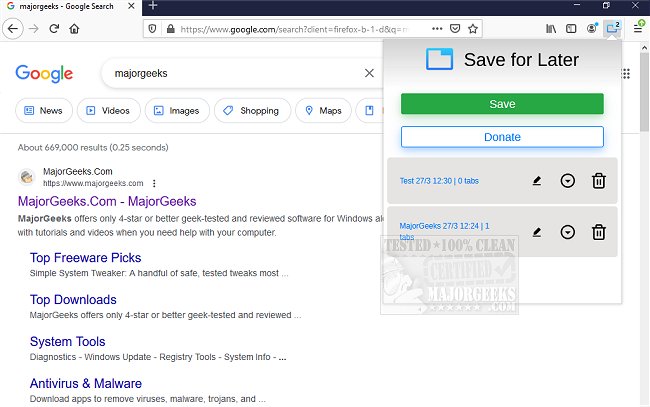Open the Library icon in toolbar
This screenshot has width=650, height=407.
[551, 29]
